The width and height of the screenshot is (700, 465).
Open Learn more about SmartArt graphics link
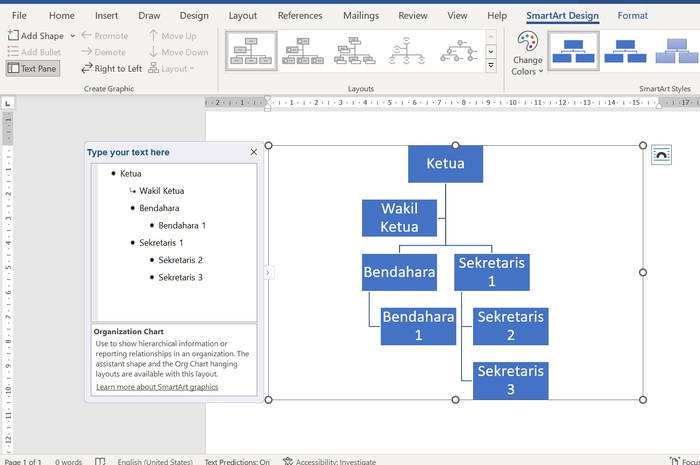(157, 387)
